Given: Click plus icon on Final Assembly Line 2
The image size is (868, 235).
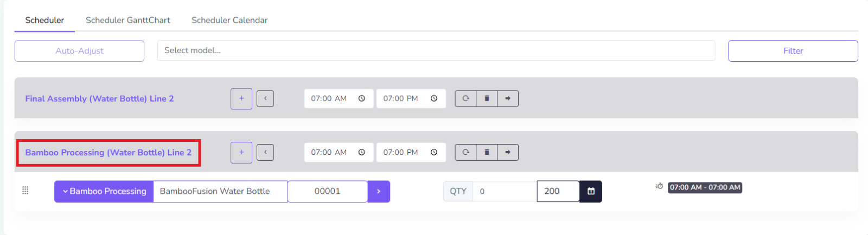Looking at the screenshot, I should point(241,99).
